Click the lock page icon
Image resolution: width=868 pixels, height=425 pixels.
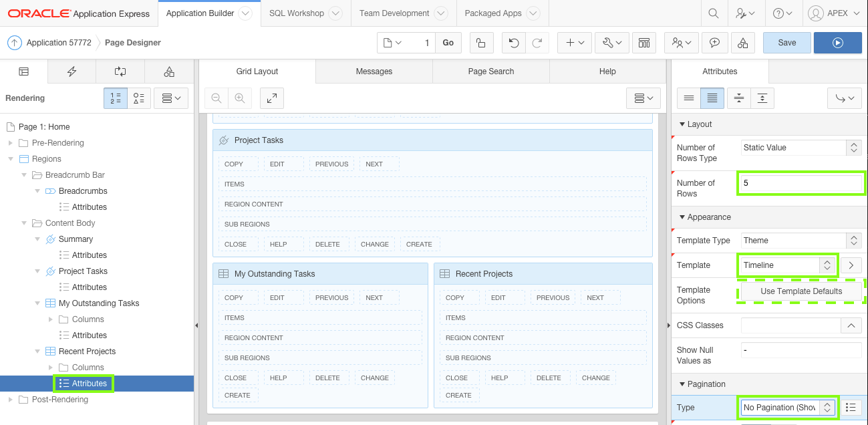pyautogui.click(x=480, y=43)
